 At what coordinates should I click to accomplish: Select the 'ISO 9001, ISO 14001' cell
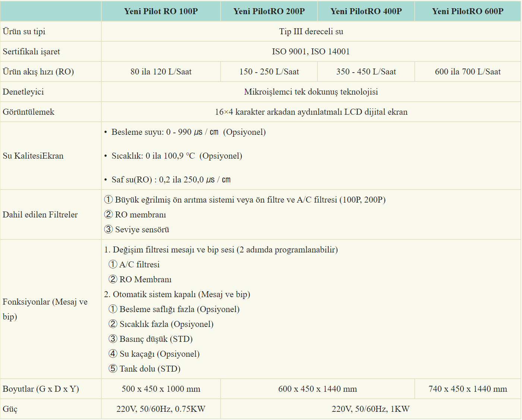tap(311, 51)
